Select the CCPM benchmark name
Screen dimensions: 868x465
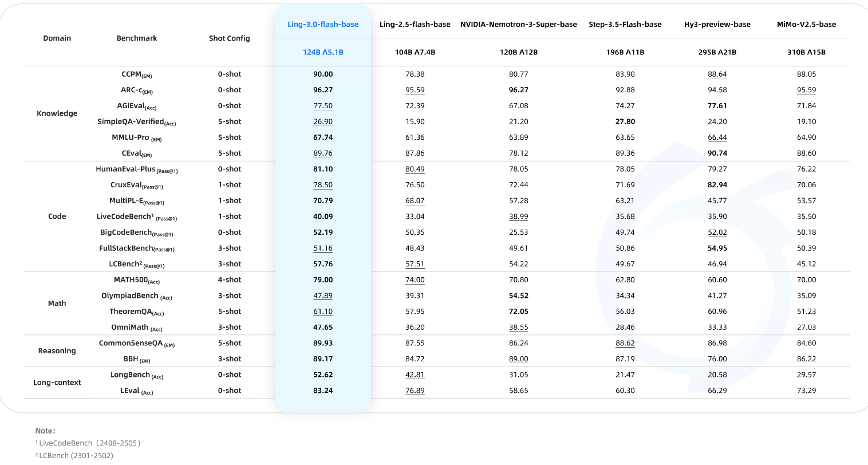pyautogui.click(x=137, y=74)
